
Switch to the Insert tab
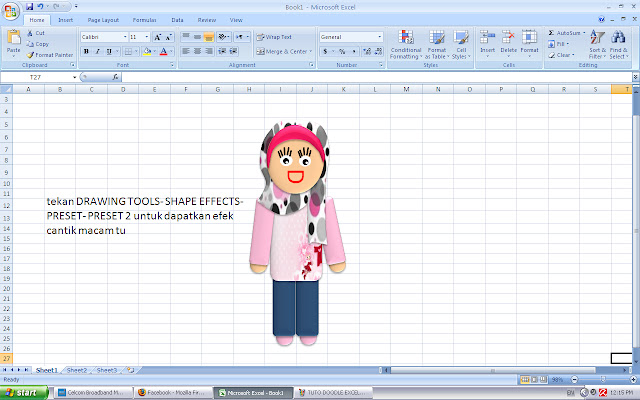pyautogui.click(x=65, y=20)
